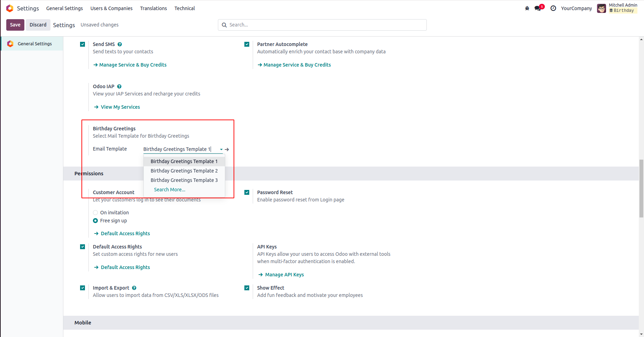Click the Import & Export help icon
This screenshot has height=337, width=644.
(x=134, y=288)
